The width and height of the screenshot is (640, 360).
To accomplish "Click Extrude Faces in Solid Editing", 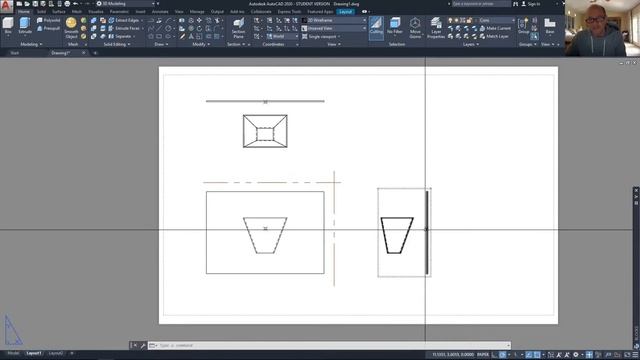I will (124, 28).
